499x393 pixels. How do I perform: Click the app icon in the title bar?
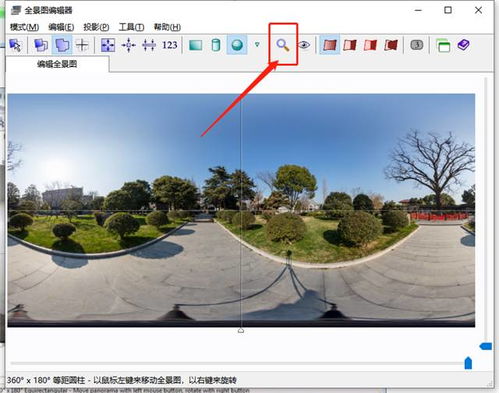pyautogui.click(x=16, y=10)
